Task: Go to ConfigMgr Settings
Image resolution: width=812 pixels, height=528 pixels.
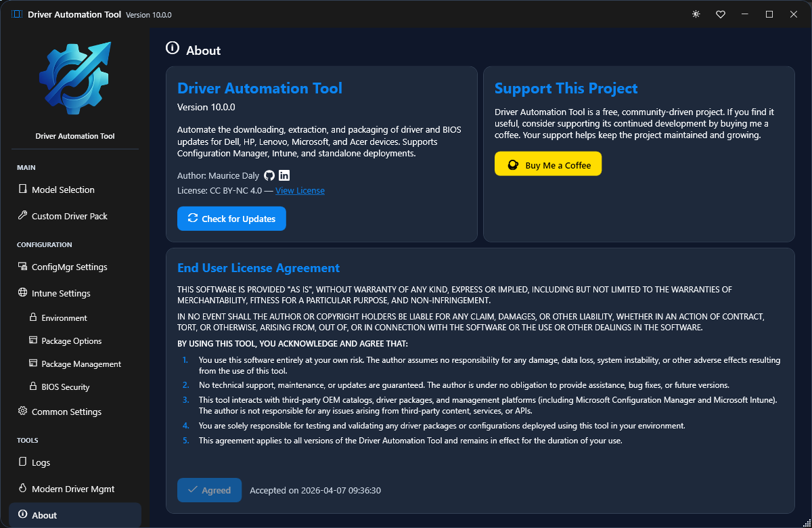Action: coord(75,267)
